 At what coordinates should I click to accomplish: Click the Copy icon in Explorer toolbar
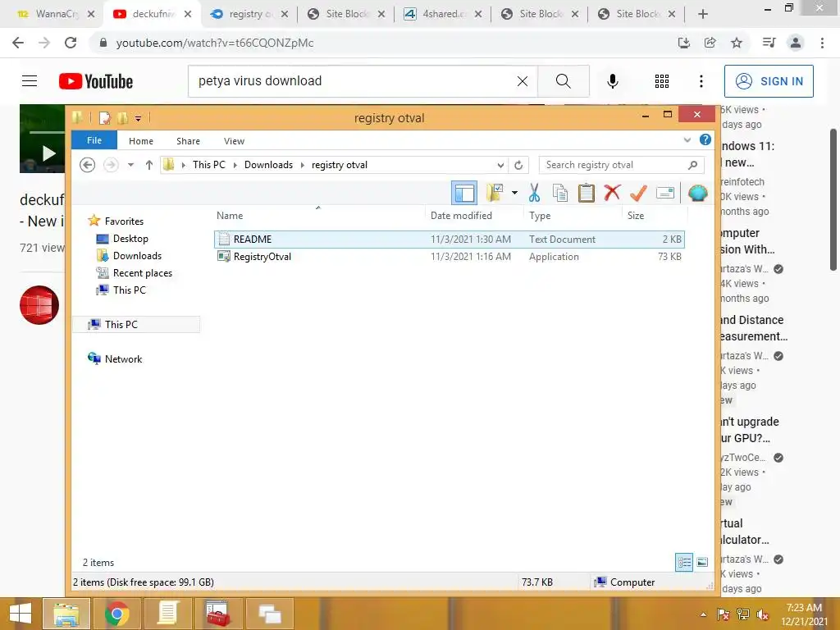coord(559,193)
